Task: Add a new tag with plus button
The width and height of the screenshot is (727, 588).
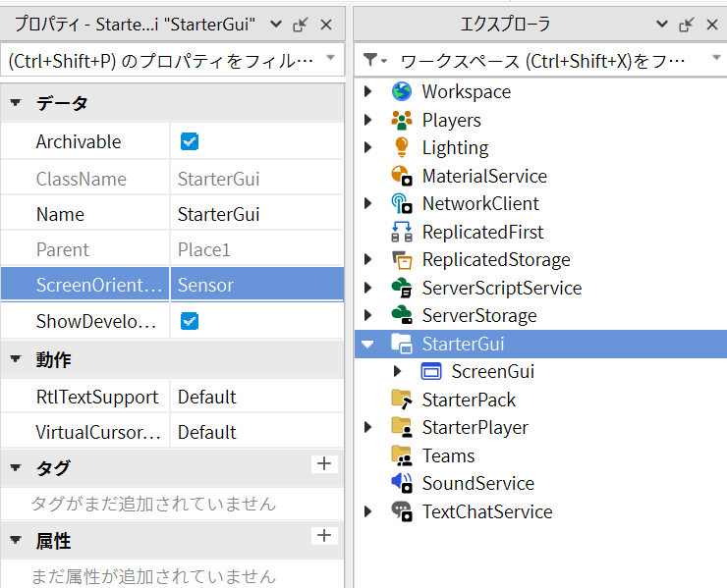Action: (324, 463)
